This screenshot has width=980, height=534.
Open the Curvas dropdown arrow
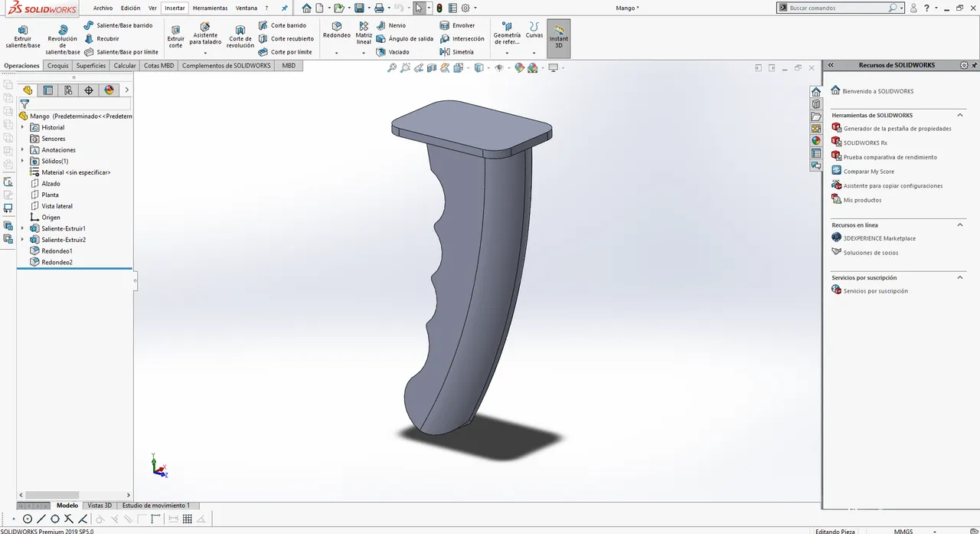(x=534, y=53)
